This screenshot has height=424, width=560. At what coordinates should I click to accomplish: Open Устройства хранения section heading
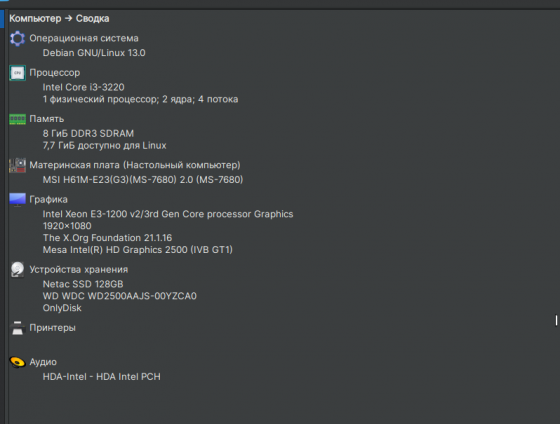[x=79, y=270]
